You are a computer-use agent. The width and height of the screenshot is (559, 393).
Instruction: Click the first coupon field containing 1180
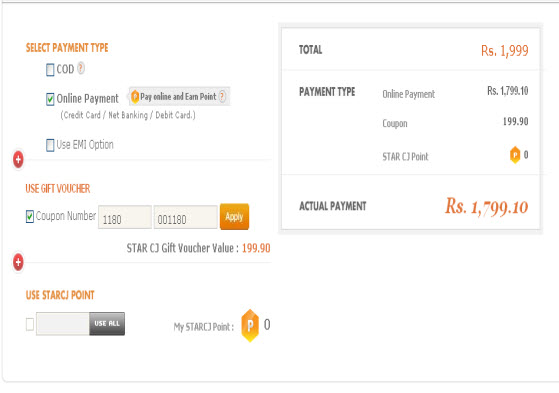coord(125,217)
